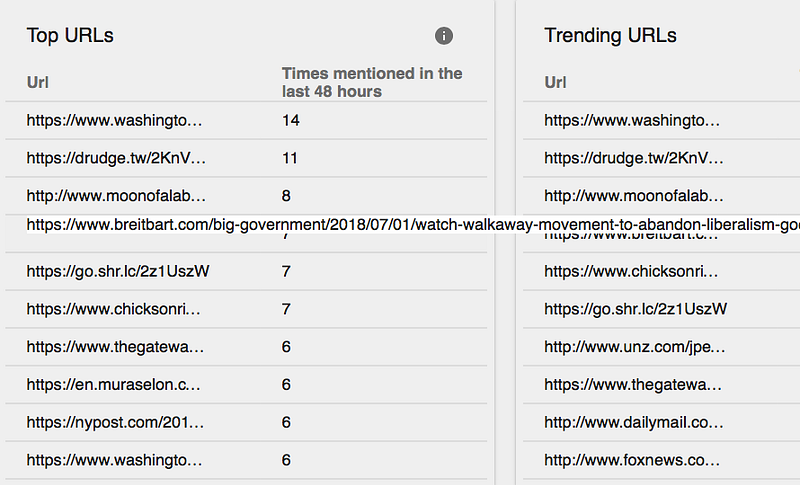Open the dailymail link in Trending URLs

pos(632,423)
